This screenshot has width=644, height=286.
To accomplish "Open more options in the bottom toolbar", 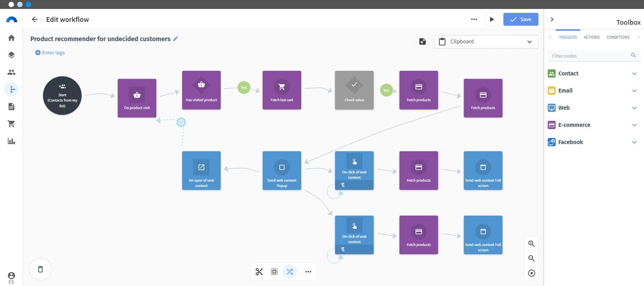I will (x=308, y=272).
